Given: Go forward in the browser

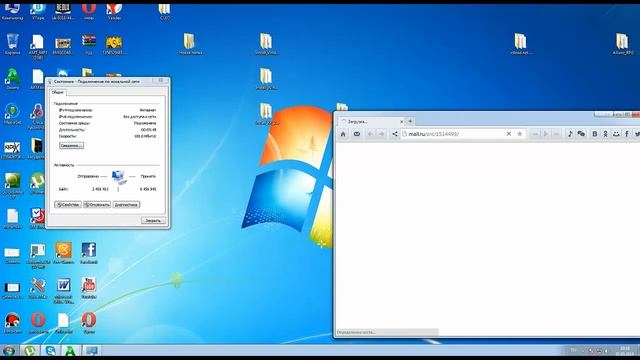Looking at the screenshot, I should click(x=381, y=134).
